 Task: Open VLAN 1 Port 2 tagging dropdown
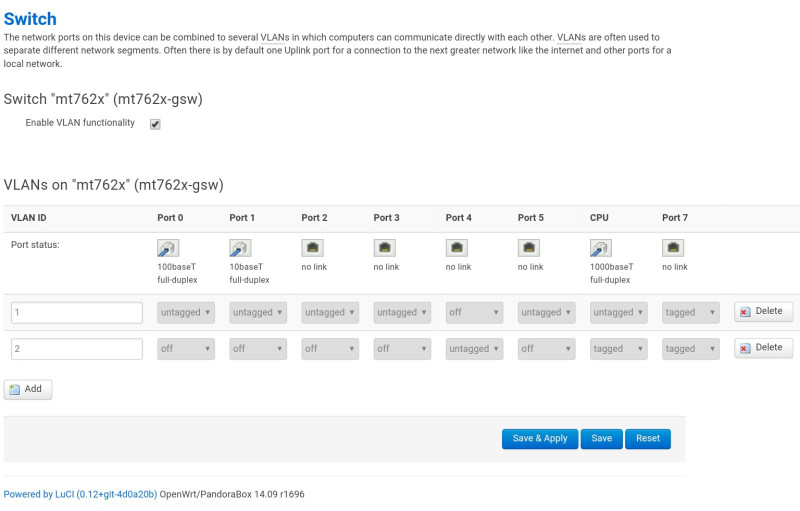click(330, 313)
